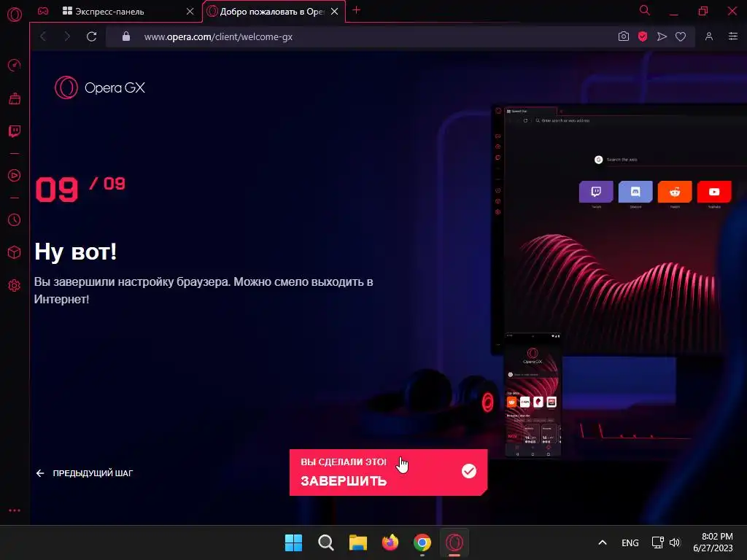
Task: Click the Opera GX logo on page
Action: click(99, 87)
